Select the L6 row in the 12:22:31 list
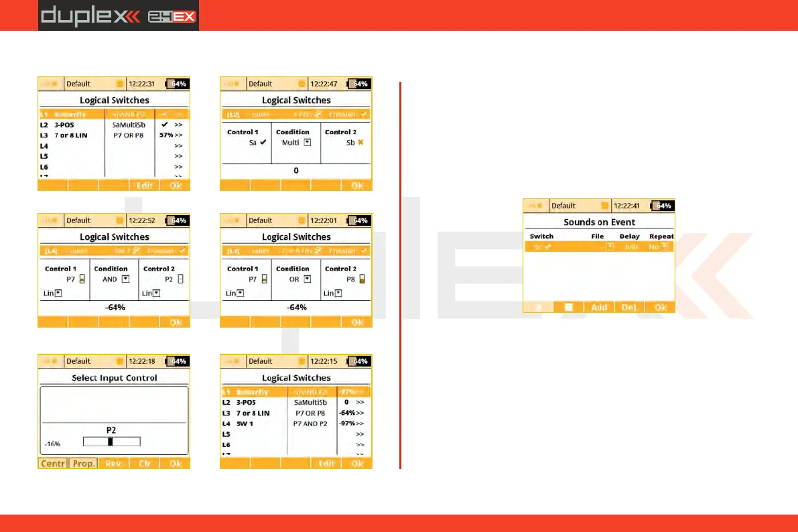Viewport: 798px width, 532px height. pos(113,167)
